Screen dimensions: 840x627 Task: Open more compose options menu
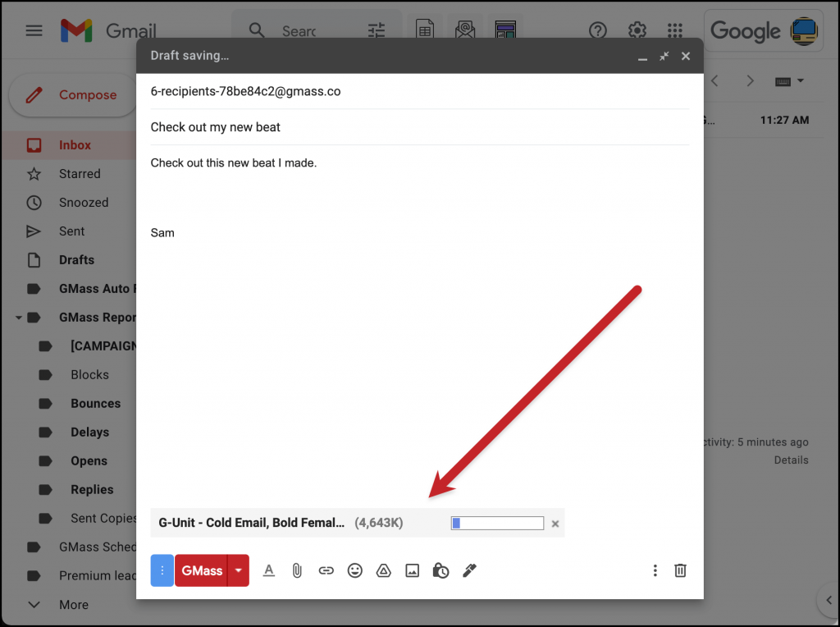pyautogui.click(x=655, y=570)
